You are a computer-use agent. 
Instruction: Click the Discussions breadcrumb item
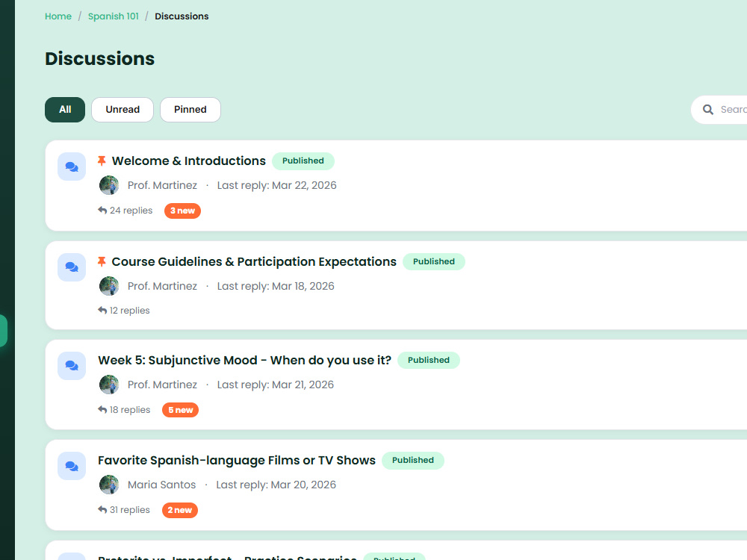pos(182,16)
